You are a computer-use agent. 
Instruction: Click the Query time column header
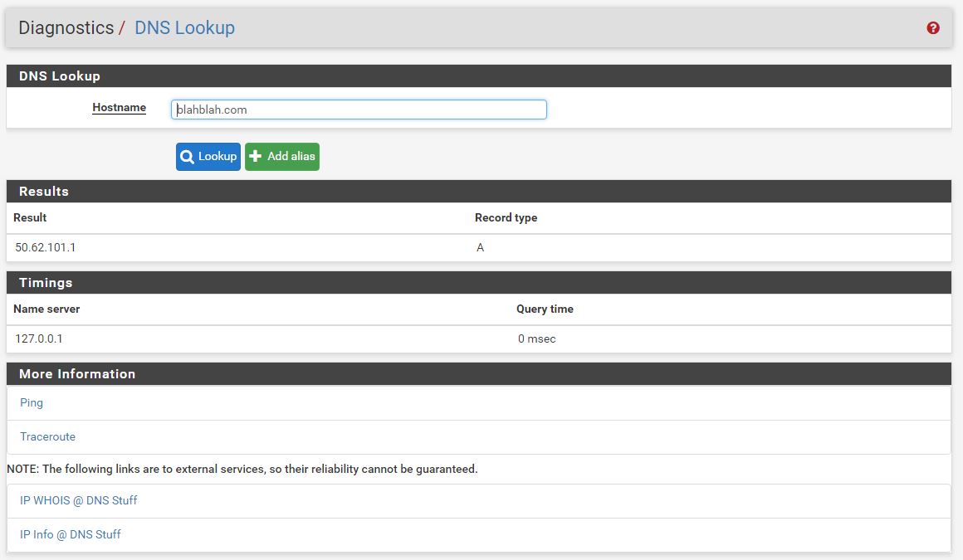coord(545,309)
